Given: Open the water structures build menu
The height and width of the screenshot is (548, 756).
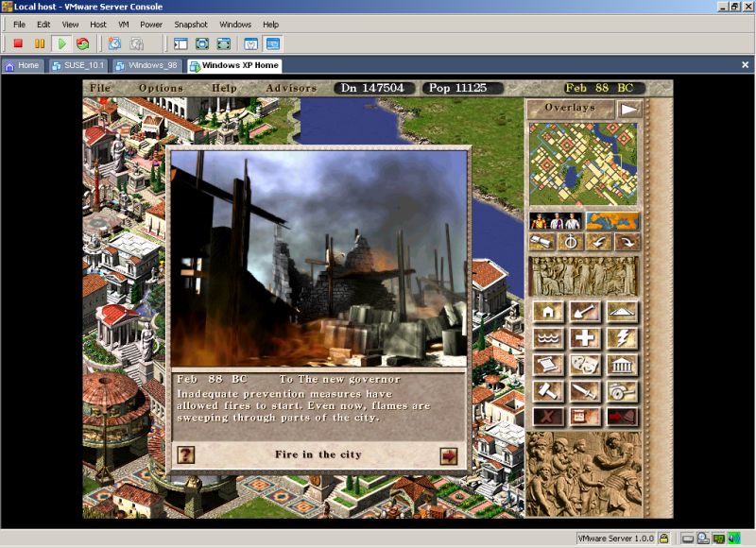Looking at the screenshot, I should pyautogui.click(x=548, y=338).
